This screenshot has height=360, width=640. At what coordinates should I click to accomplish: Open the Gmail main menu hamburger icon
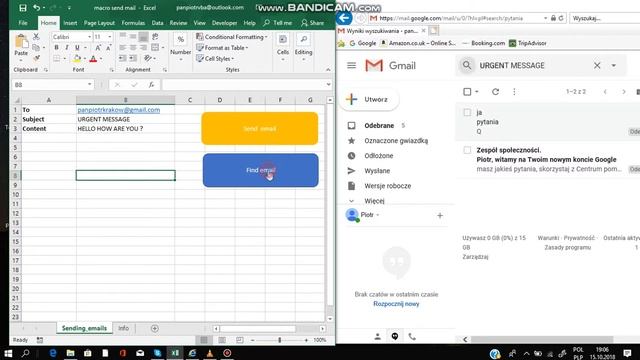pos(351,65)
